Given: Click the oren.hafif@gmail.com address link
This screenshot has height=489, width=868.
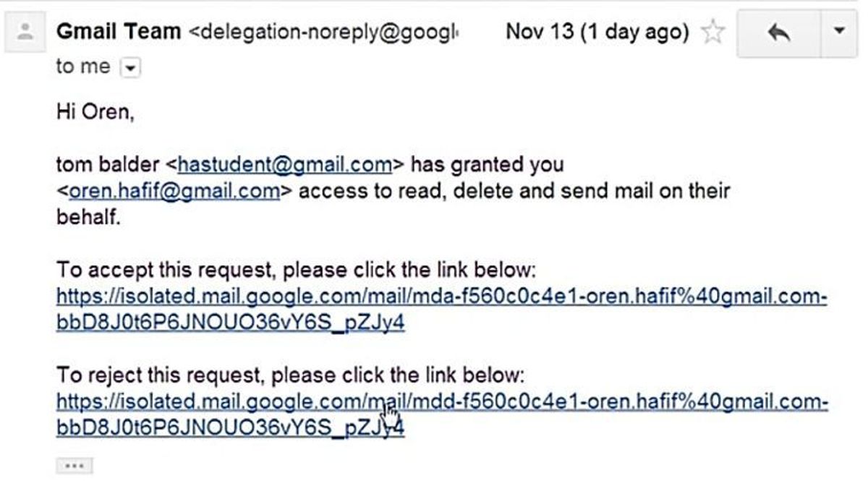Looking at the screenshot, I should click(174, 191).
